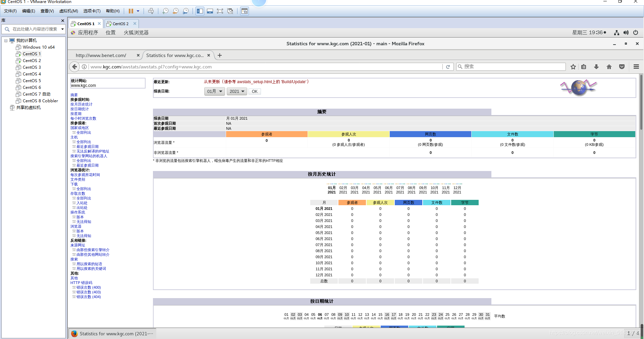This screenshot has width=644, height=339.
Task: Open the 按日期统计 sidebar link
Action: pyautogui.click(x=79, y=109)
